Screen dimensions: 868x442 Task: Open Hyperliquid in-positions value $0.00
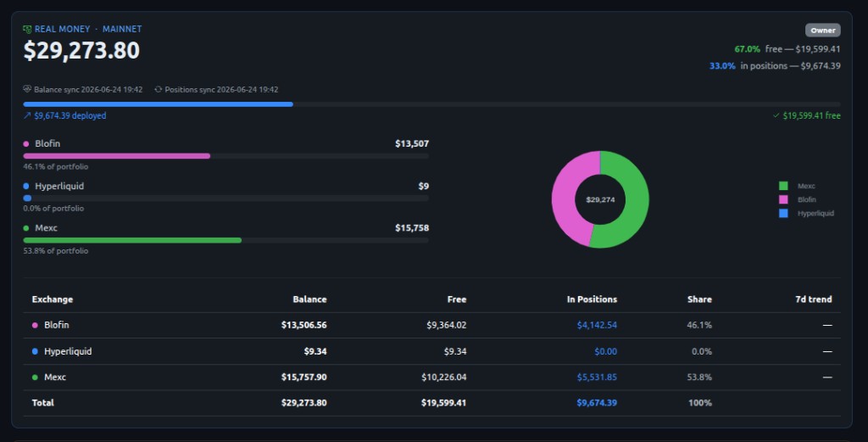tap(605, 351)
